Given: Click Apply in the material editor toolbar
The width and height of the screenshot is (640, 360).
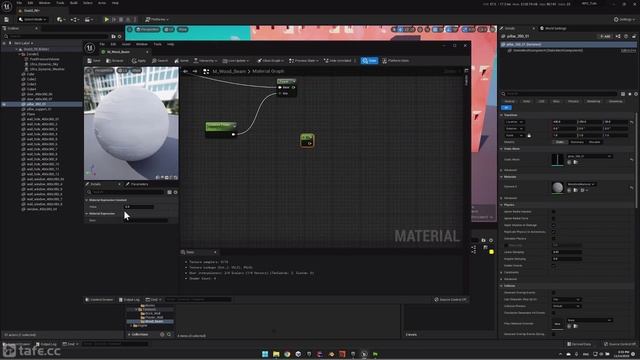Looking at the screenshot, I should click(x=139, y=60).
